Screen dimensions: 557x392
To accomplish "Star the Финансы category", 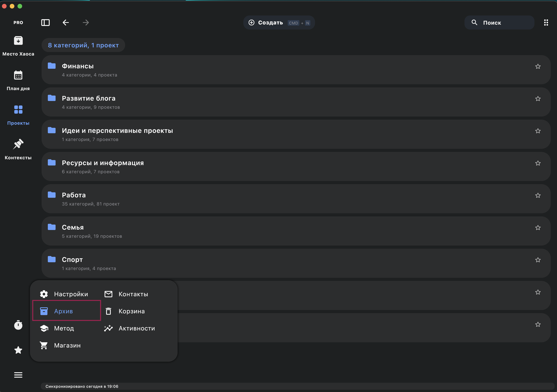I will (538, 66).
